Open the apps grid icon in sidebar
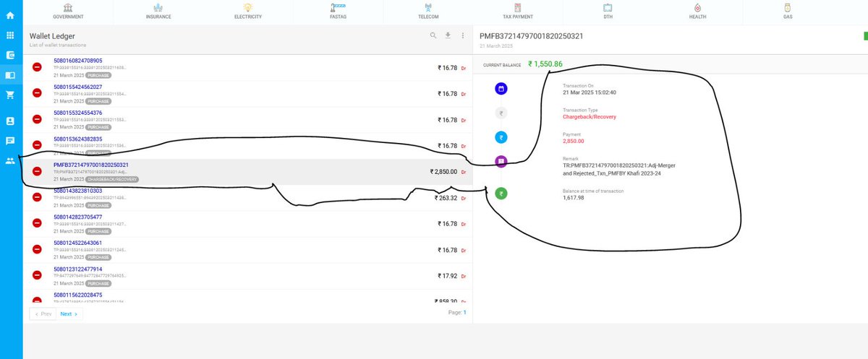Image resolution: width=868 pixels, height=359 pixels. [x=10, y=35]
